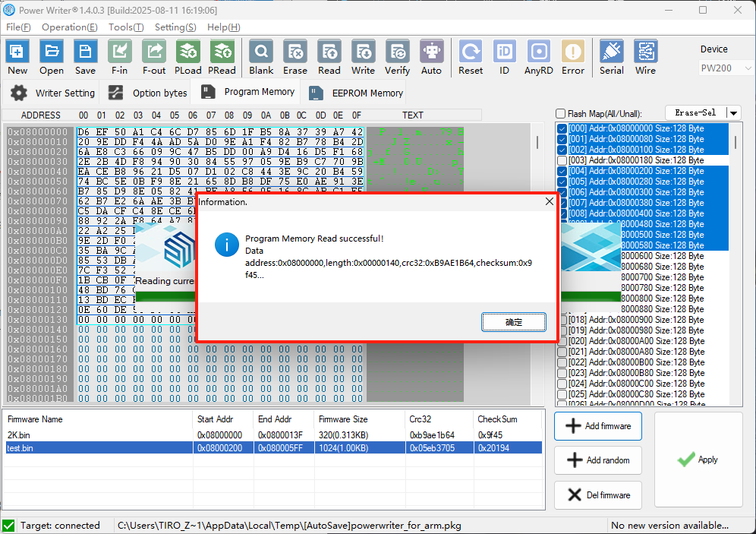Check sector [003] Addr:0x08000180
This screenshot has width=756, height=534.
click(x=562, y=160)
